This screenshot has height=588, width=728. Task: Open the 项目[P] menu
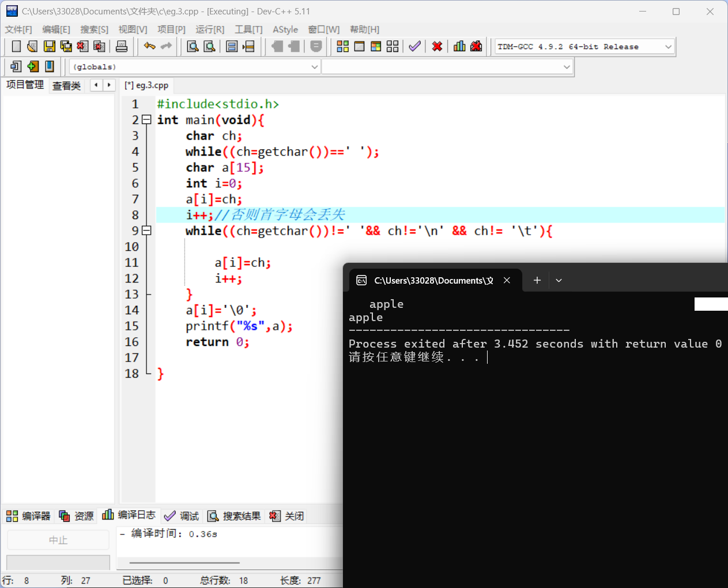tap(171, 29)
